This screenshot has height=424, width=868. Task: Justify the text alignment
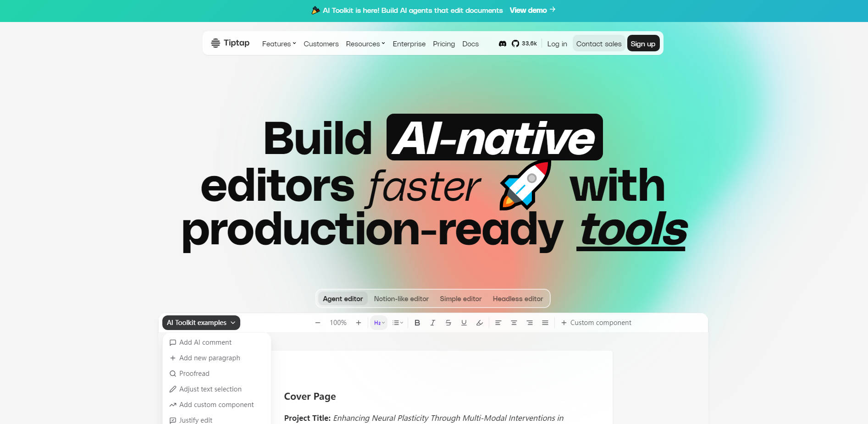[x=545, y=323]
